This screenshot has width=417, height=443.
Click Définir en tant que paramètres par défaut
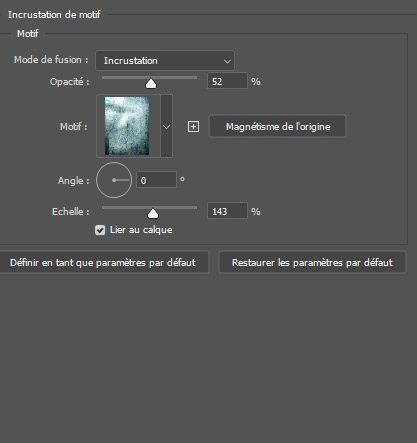coord(103,263)
